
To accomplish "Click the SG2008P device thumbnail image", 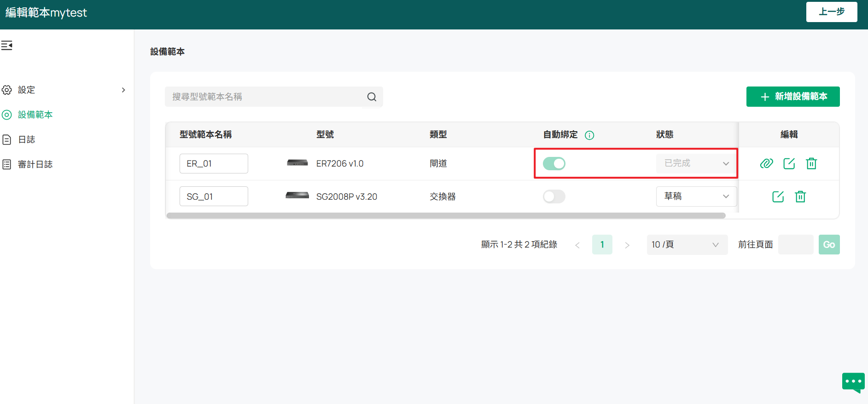I will pos(297,195).
